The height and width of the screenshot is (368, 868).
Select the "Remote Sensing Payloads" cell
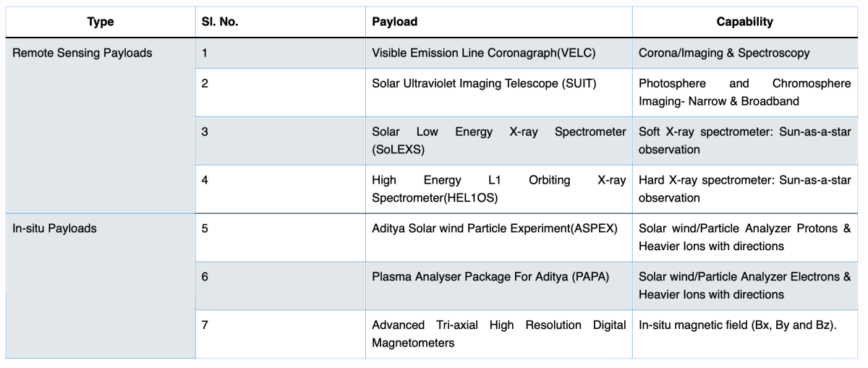(x=82, y=53)
